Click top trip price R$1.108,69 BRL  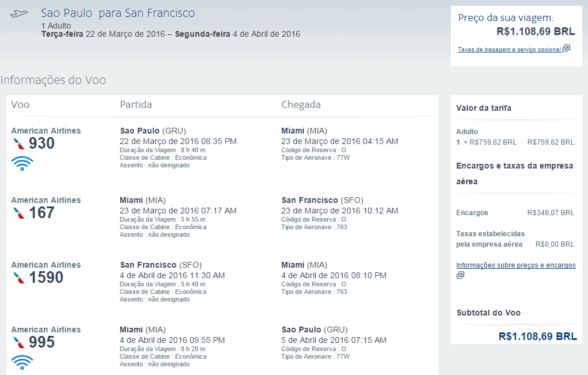tap(535, 31)
